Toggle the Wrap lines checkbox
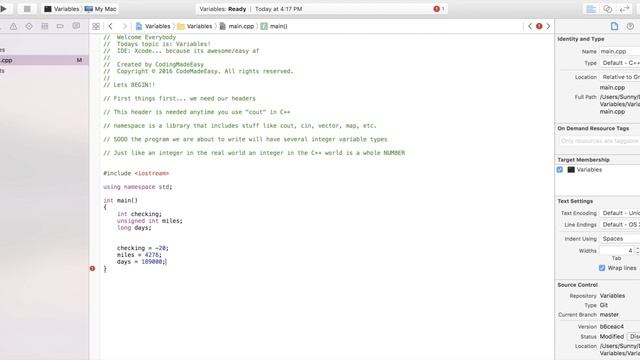 (x=602, y=268)
